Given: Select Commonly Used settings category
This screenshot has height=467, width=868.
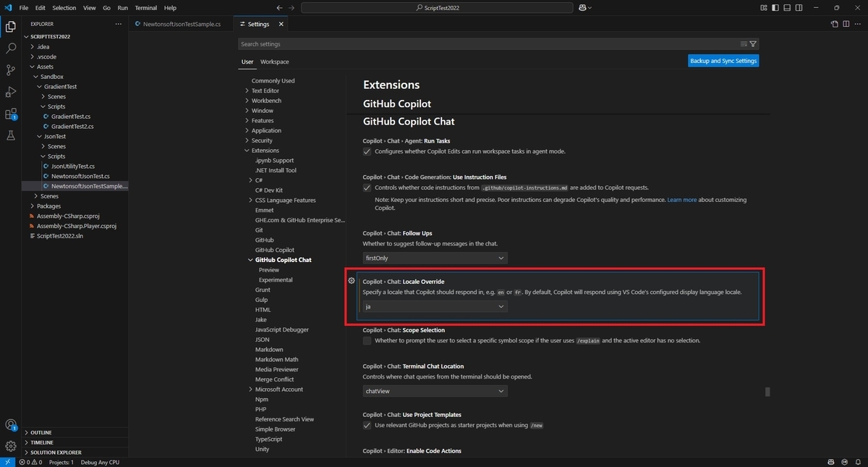Looking at the screenshot, I should click(x=273, y=80).
